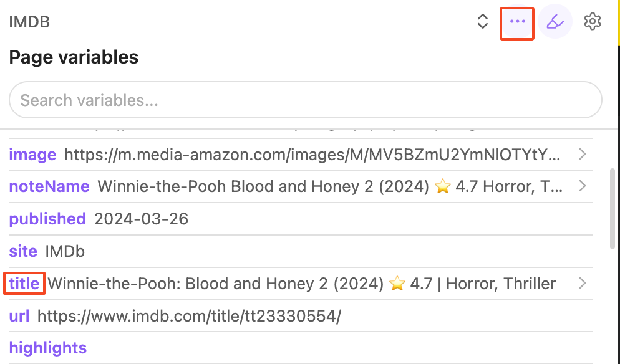Copy the highlights variable key
This screenshot has height=364, width=620.
point(48,348)
